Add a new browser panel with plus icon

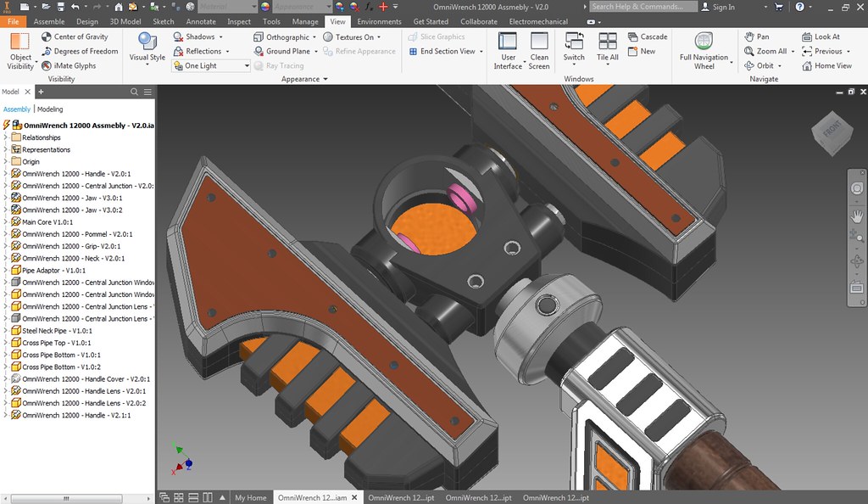click(x=41, y=92)
